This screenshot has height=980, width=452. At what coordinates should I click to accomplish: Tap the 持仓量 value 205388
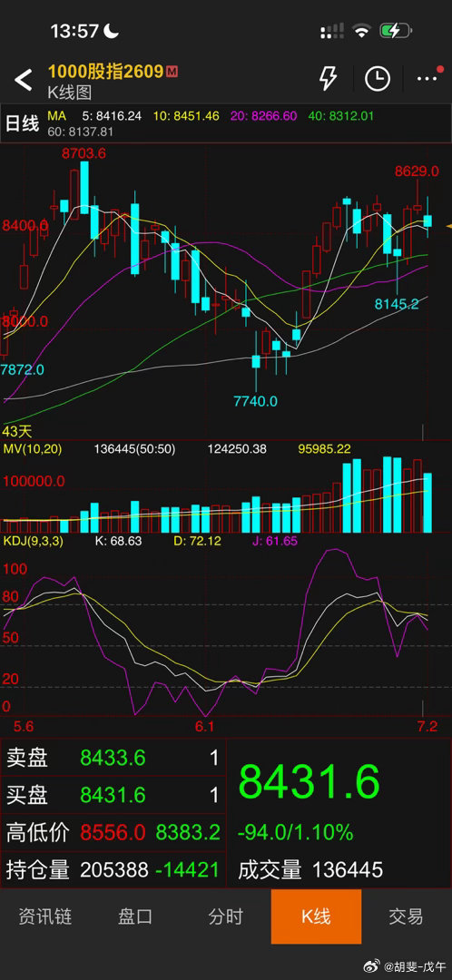point(113,869)
